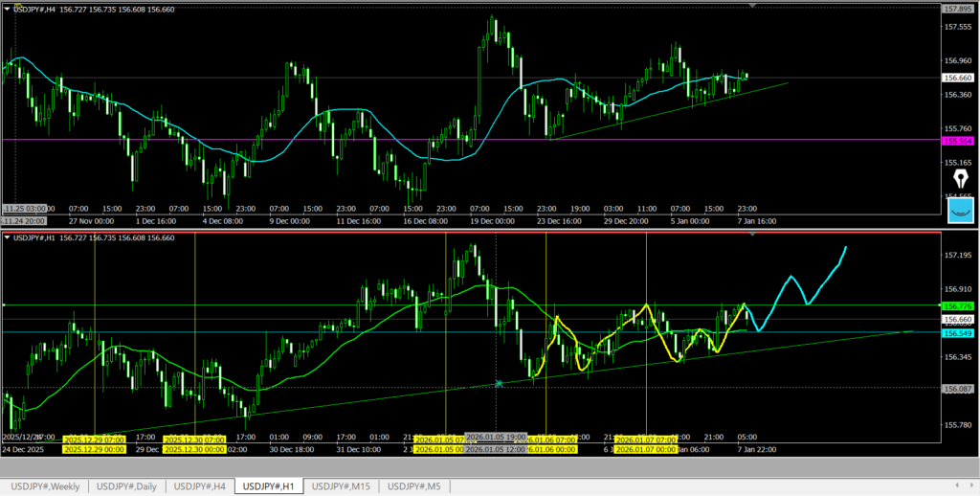Click the gray 2026.01.05 19:00 time label
Screen dimensions: 980x496
(495, 438)
